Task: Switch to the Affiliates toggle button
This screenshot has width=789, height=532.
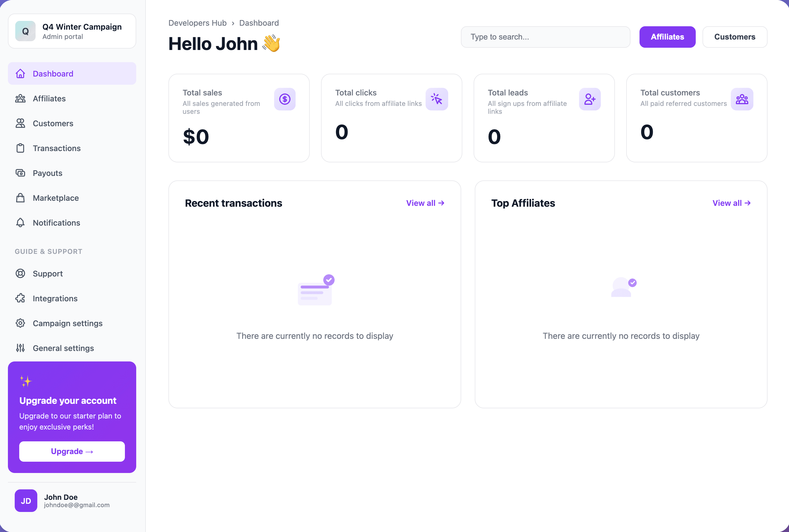Action: click(667, 37)
